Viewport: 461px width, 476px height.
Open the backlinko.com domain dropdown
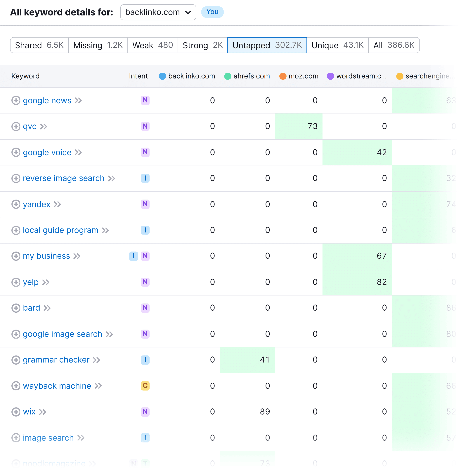(158, 12)
